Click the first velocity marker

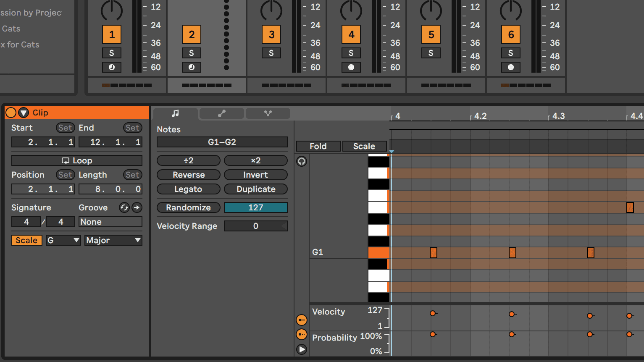coord(433,313)
